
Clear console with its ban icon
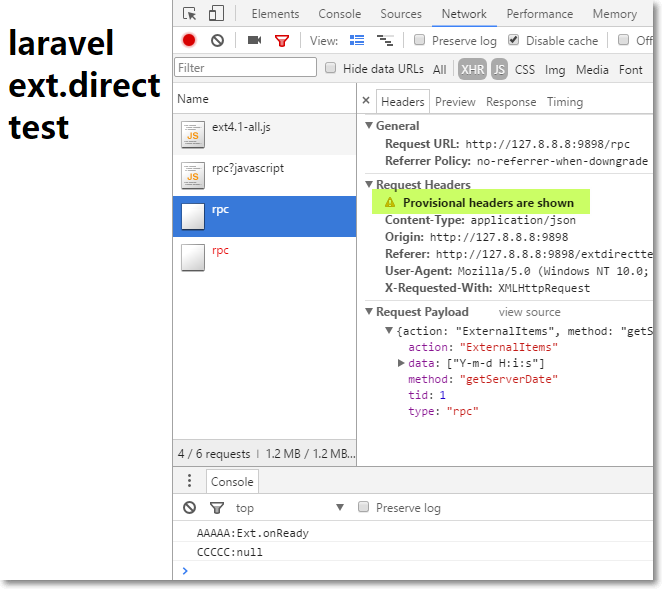190,507
